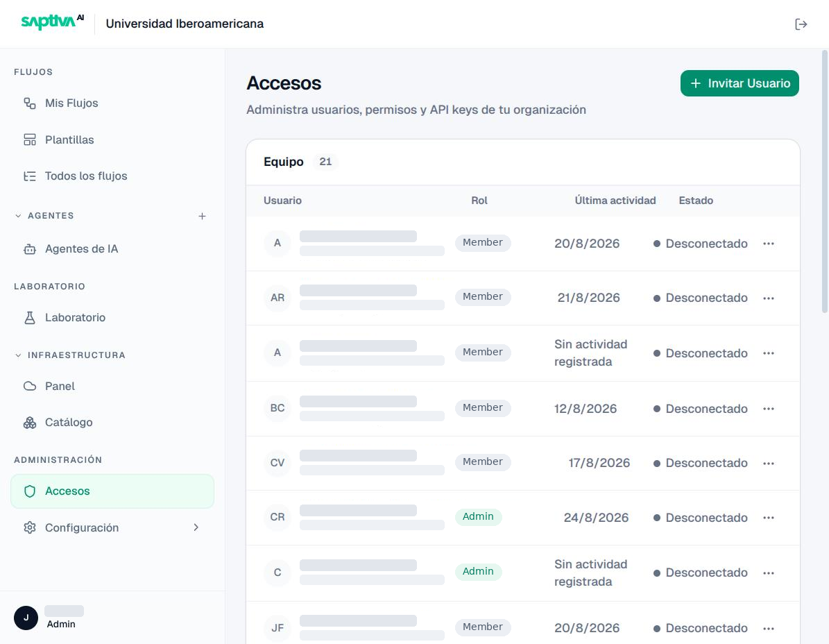Click the gear icon for Configuración
The image size is (829, 644).
click(x=30, y=527)
